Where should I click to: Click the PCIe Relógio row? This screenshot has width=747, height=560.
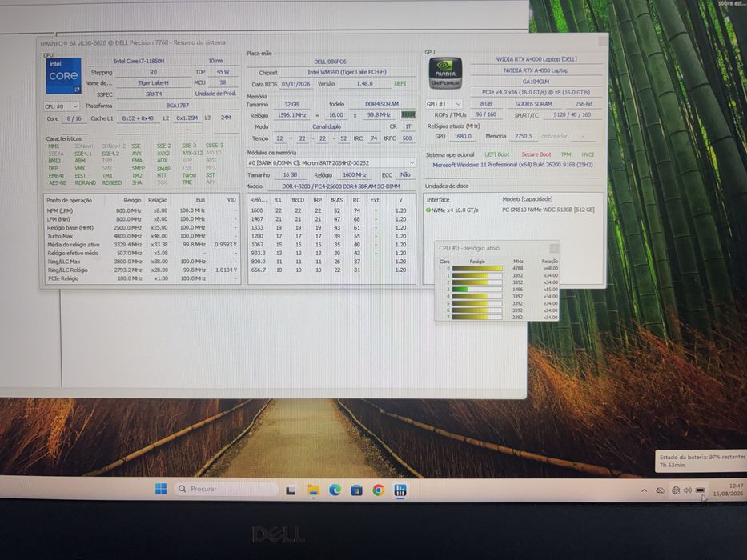click(142, 278)
